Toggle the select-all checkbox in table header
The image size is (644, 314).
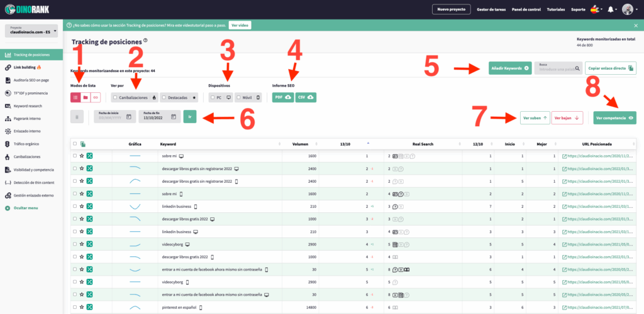pyautogui.click(x=75, y=144)
